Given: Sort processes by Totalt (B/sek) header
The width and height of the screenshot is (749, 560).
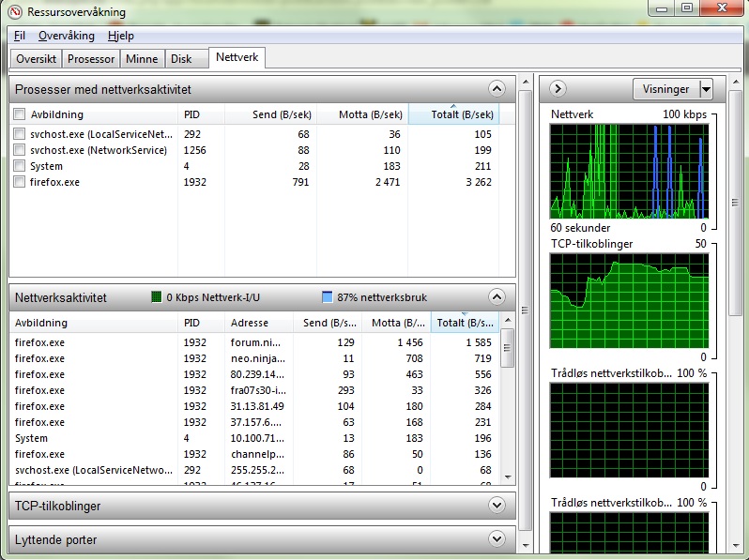Looking at the screenshot, I should click(x=453, y=114).
